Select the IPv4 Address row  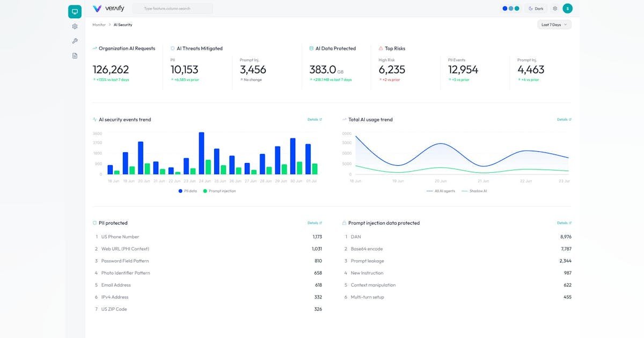(x=208, y=297)
